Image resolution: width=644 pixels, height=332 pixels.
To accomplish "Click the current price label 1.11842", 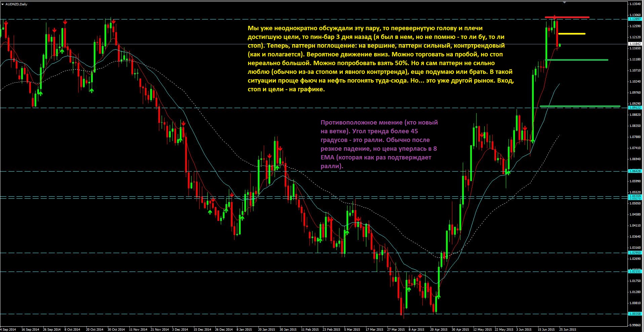I will (x=635, y=44).
